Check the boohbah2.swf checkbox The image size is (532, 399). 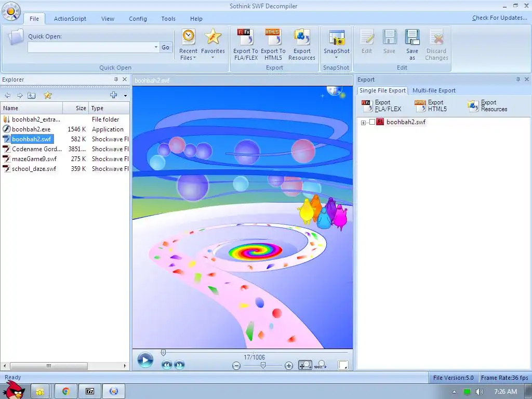pyautogui.click(x=372, y=122)
